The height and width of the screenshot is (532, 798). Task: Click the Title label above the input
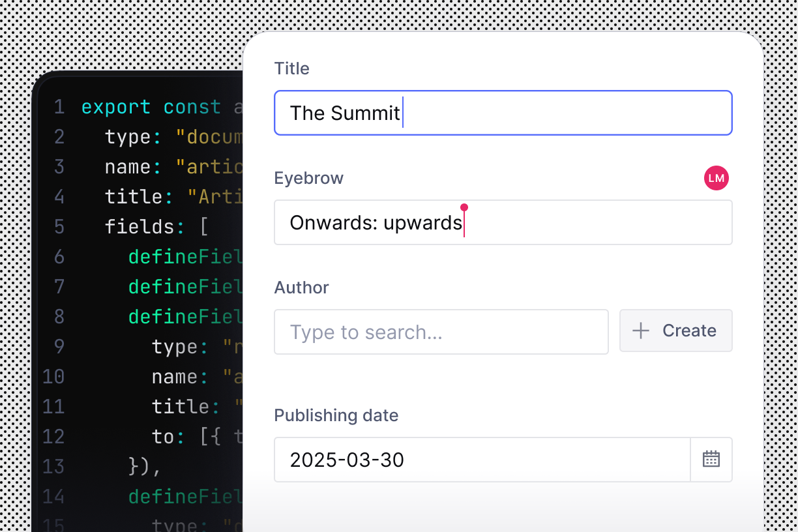[x=291, y=68]
